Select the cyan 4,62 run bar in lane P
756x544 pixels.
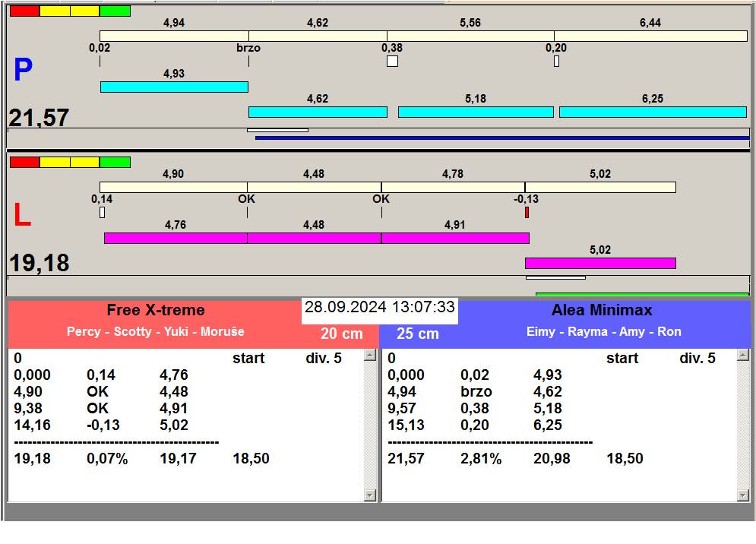point(318,112)
